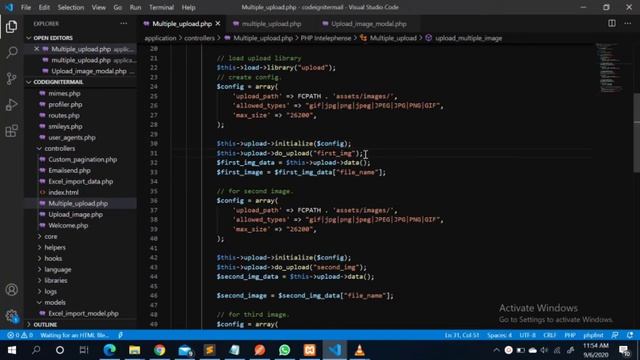Expand the core folder
This screenshot has width=640, height=360.
click(51, 236)
